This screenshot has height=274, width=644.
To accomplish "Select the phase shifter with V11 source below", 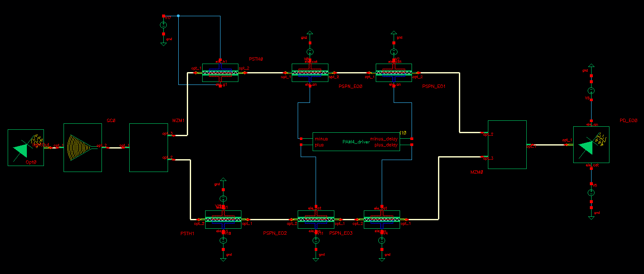I will pyautogui.click(x=316, y=219).
